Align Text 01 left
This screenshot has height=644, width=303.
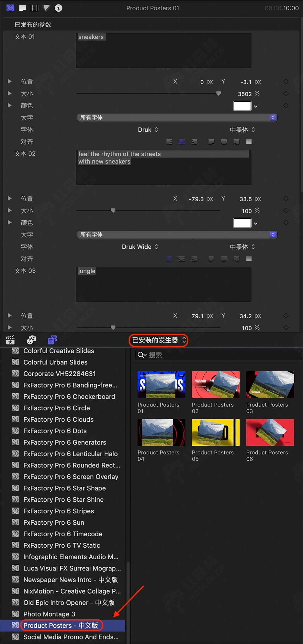tap(169, 142)
